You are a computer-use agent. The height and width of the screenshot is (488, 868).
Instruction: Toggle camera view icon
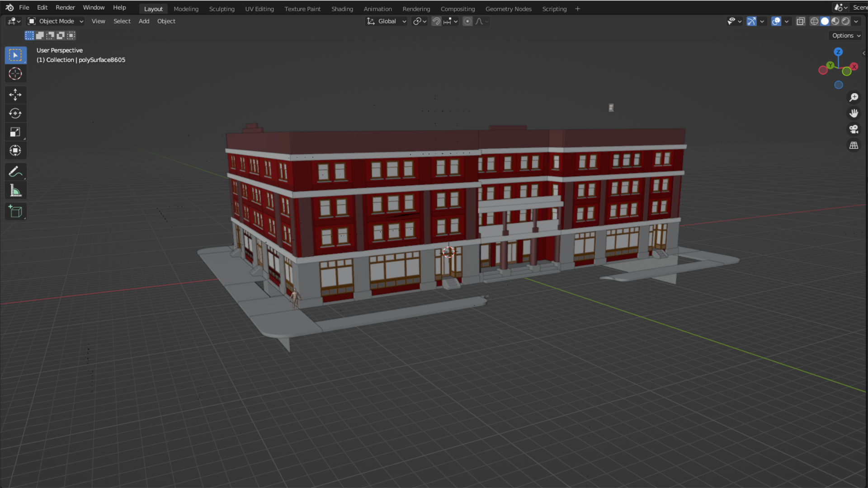point(854,129)
